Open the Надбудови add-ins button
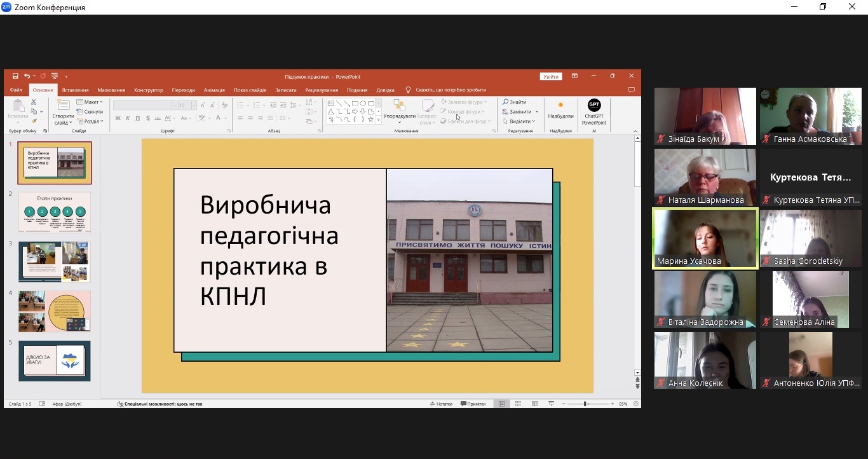868x459 pixels. 560,109
